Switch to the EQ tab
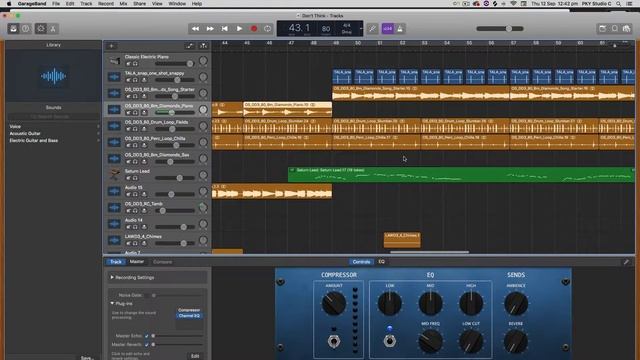 pyautogui.click(x=382, y=262)
